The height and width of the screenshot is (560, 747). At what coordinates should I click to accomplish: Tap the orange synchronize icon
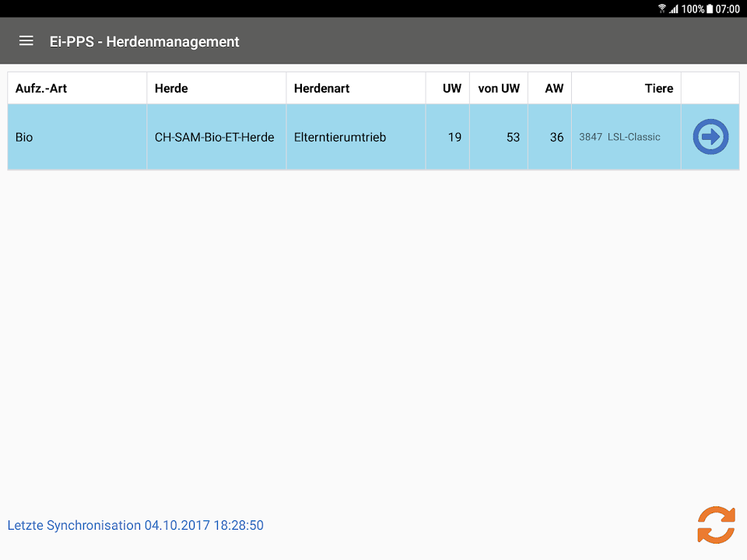715,524
